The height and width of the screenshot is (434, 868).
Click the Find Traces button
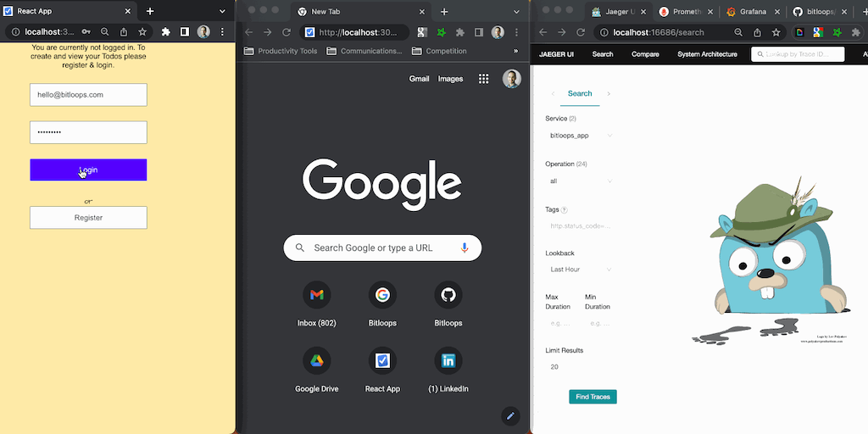[x=593, y=397]
